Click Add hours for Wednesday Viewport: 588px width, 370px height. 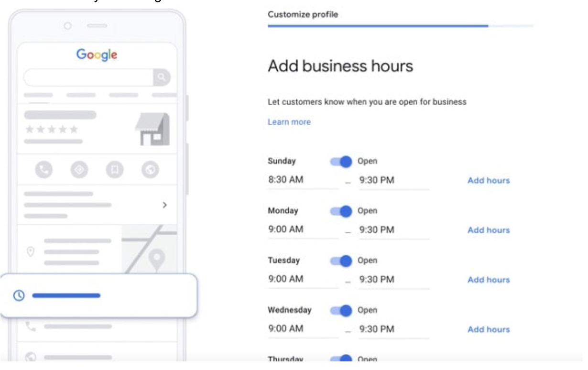click(x=488, y=329)
